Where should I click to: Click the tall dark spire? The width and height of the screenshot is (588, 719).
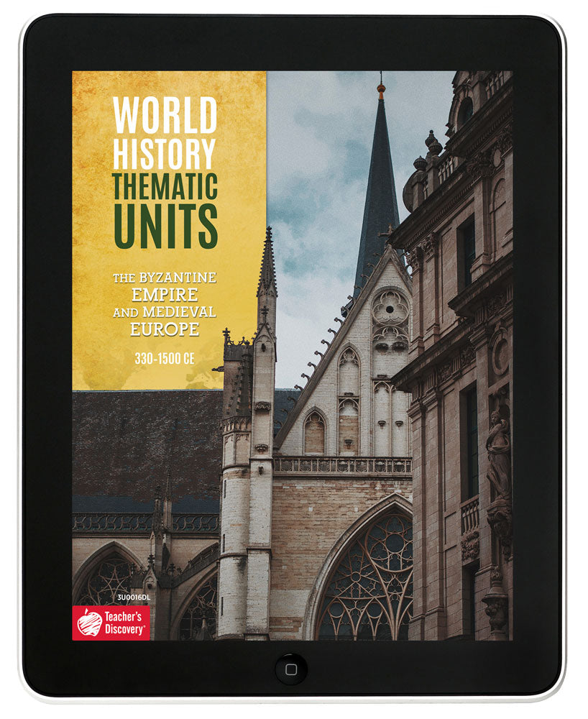376,194
